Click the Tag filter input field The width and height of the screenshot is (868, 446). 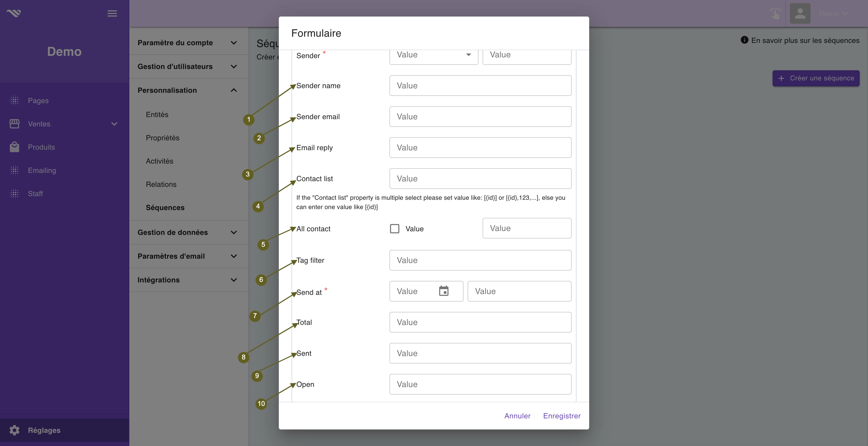click(x=480, y=260)
